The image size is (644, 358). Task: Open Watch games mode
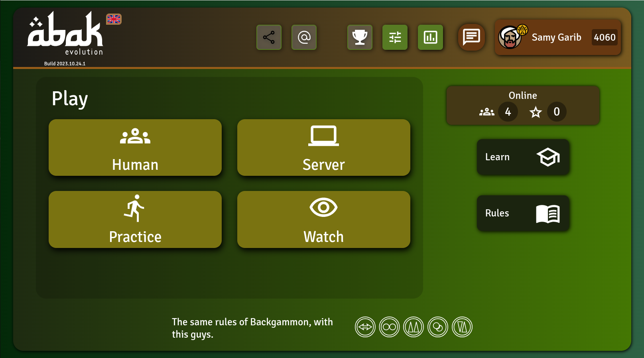(324, 220)
